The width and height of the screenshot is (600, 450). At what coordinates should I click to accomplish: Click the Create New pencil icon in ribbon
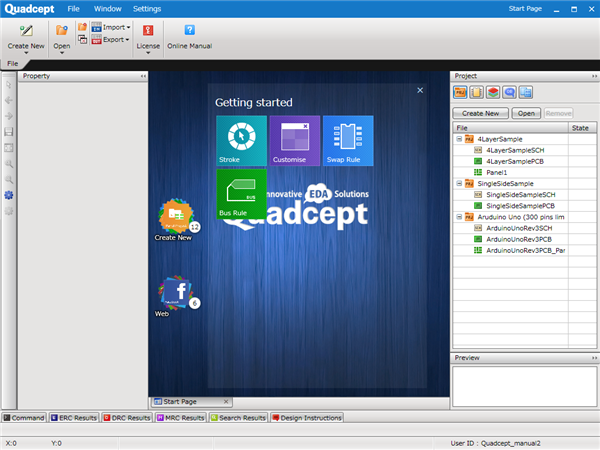coord(26,31)
